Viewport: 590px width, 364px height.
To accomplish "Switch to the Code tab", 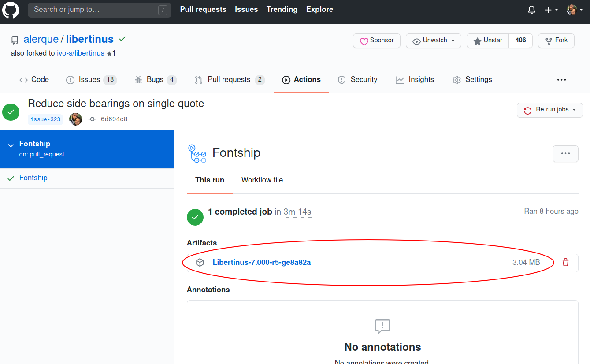I will (x=34, y=80).
